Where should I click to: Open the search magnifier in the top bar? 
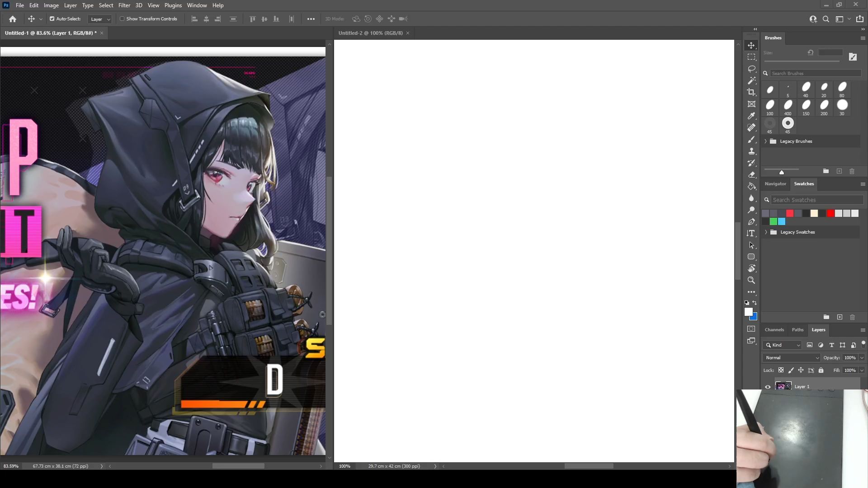[826, 19]
